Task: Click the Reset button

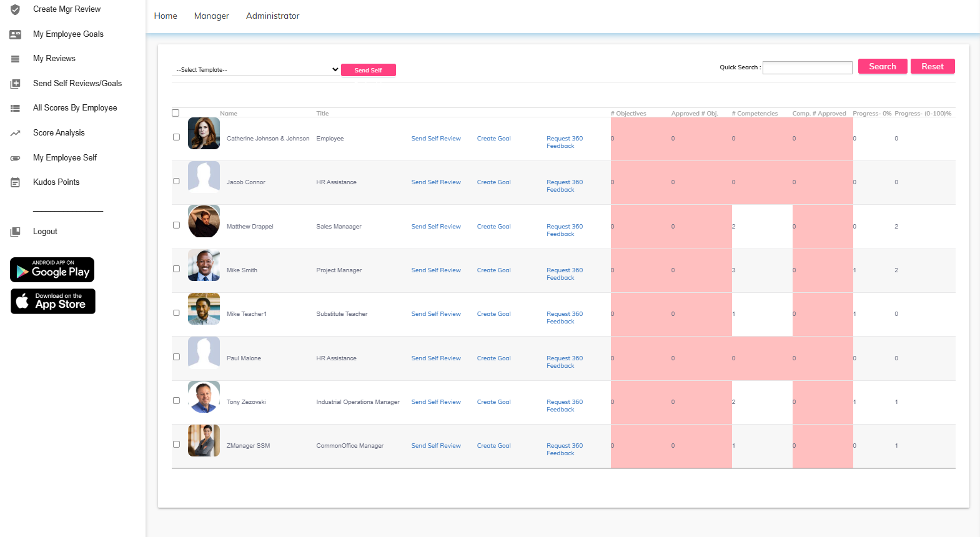Action: pos(933,66)
